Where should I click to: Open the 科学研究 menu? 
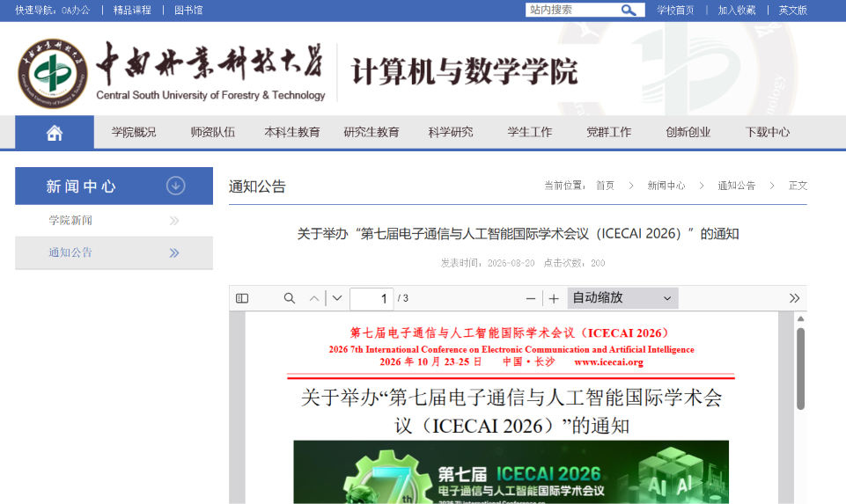(x=451, y=132)
